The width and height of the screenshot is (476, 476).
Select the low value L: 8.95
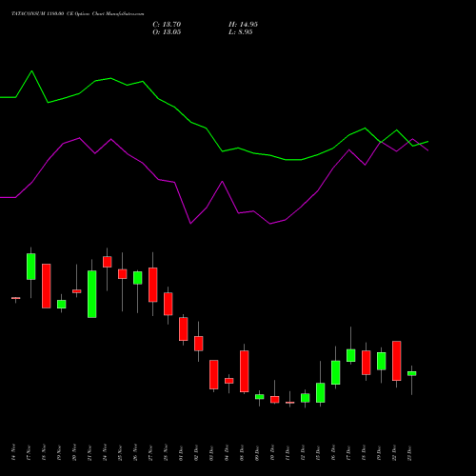(x=241, y=32)
